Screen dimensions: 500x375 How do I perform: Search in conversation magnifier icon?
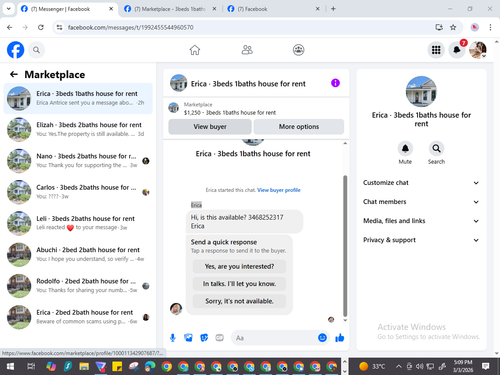(x=436, y=148)
